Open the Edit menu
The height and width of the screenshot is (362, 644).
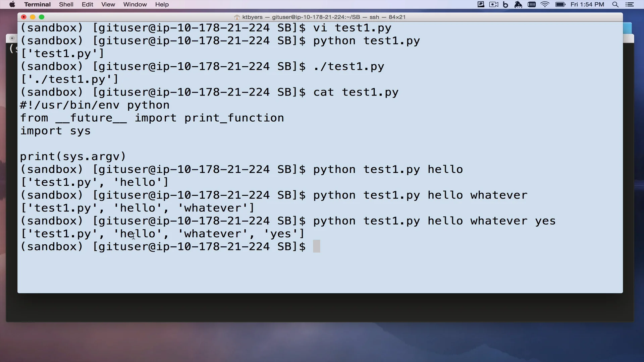click(x=87, y=4)
